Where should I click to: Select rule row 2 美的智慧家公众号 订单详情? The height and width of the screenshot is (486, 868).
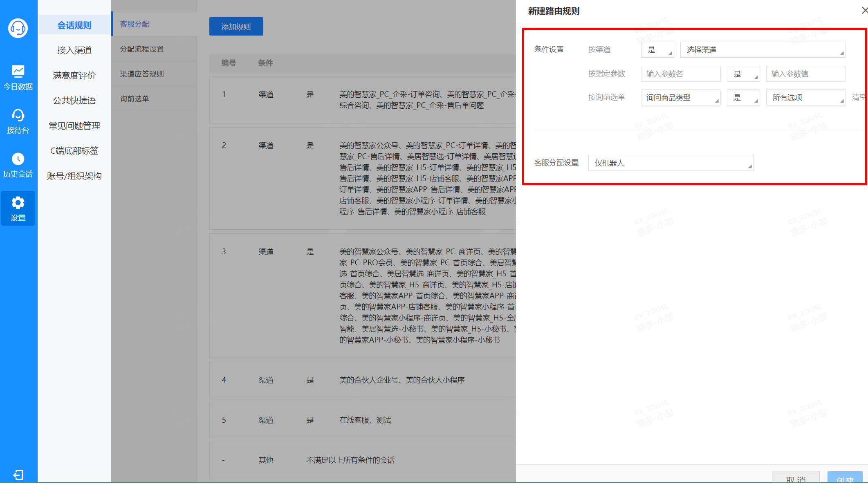pos(363,179)
